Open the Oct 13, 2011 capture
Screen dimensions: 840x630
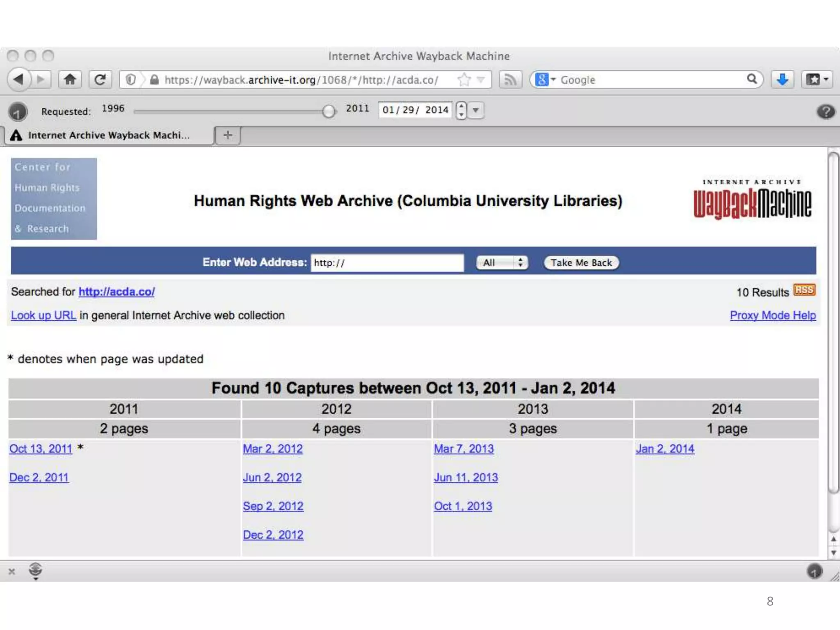click(41, 449)
